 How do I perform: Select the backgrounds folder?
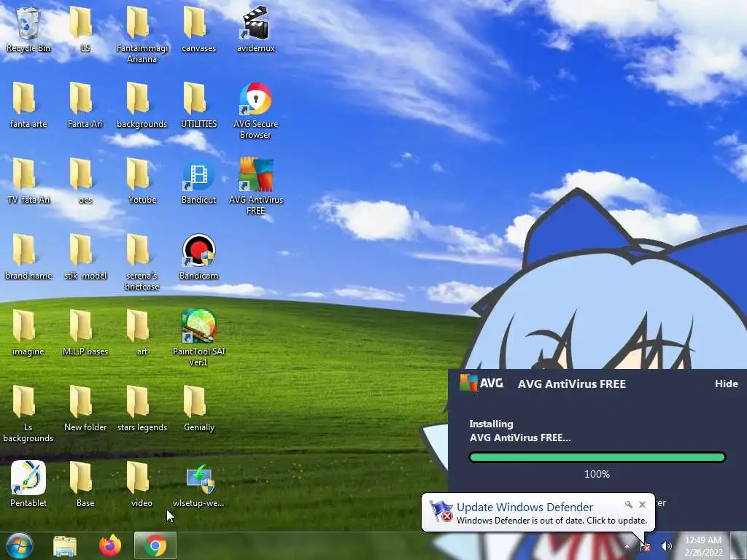142,105
